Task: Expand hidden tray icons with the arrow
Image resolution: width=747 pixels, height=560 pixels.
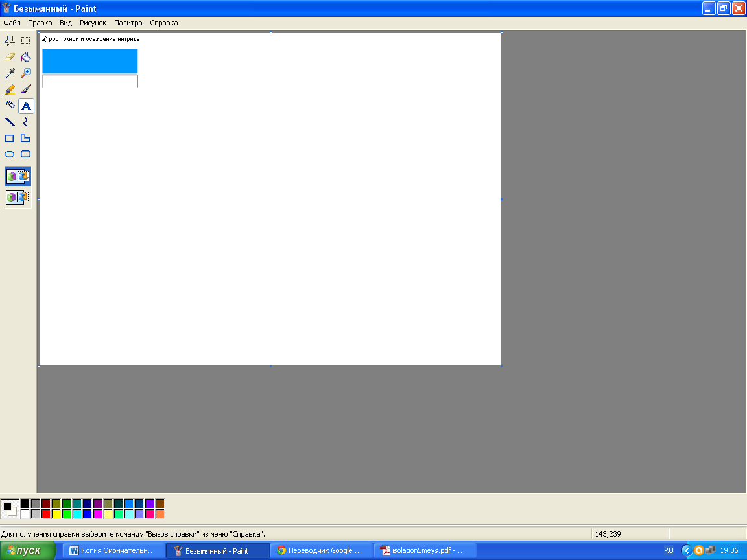Action: click(687, 550)
